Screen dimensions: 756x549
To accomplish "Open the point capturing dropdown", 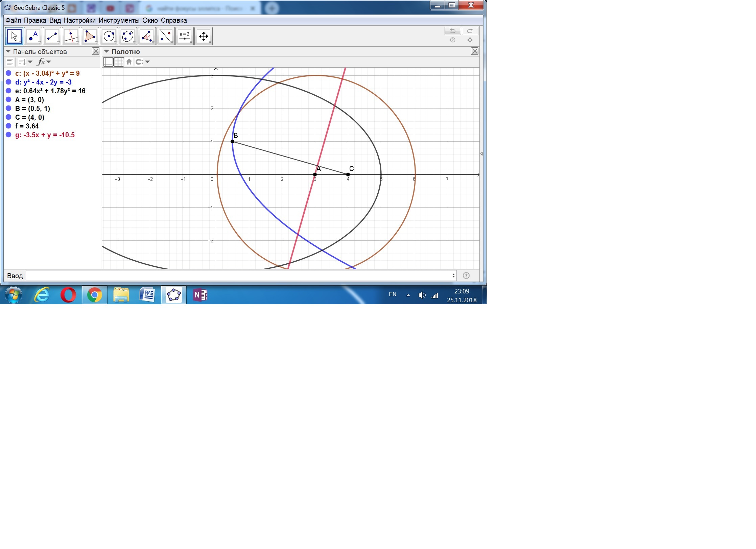I will pyautogui.click(x=143, y=62).
